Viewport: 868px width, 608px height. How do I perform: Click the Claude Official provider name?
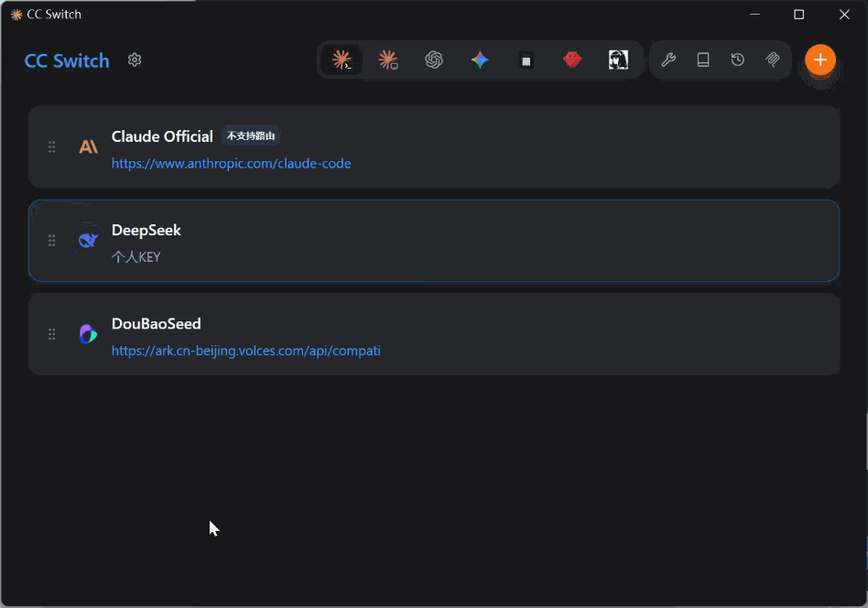162,136
